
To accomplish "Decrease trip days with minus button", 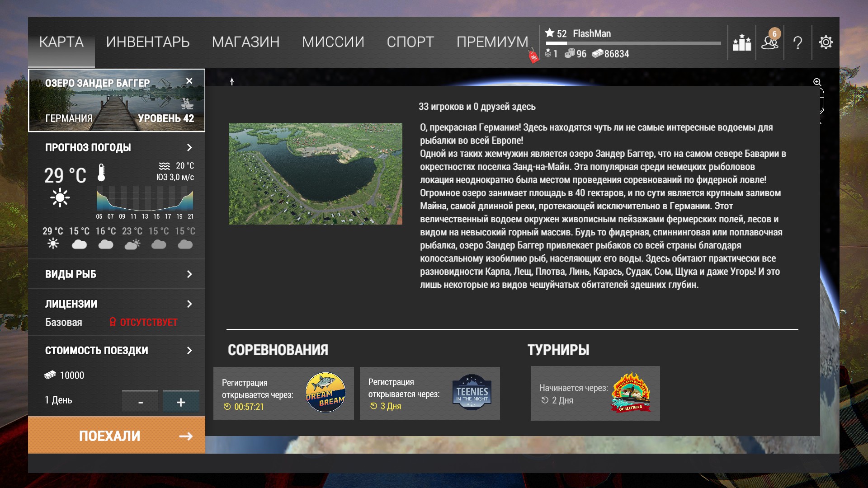I will (x=141, y=402).
